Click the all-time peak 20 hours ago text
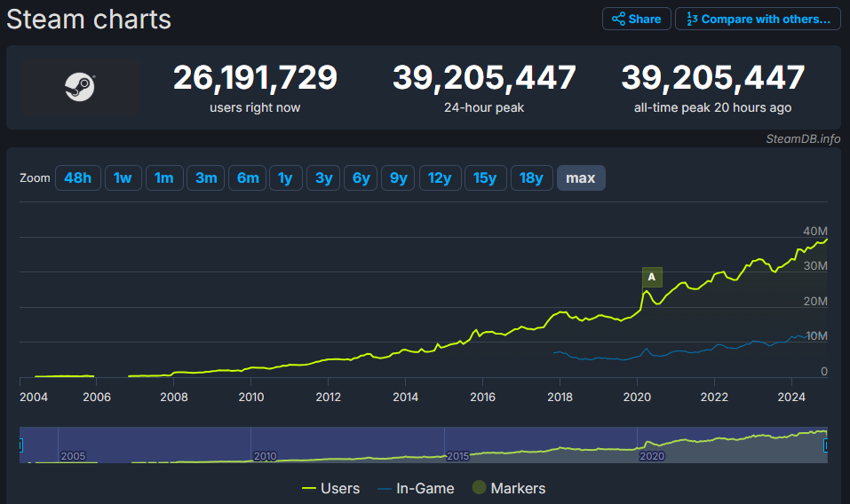The width and height of the screenshot is (850, 504). click(713, 107)
